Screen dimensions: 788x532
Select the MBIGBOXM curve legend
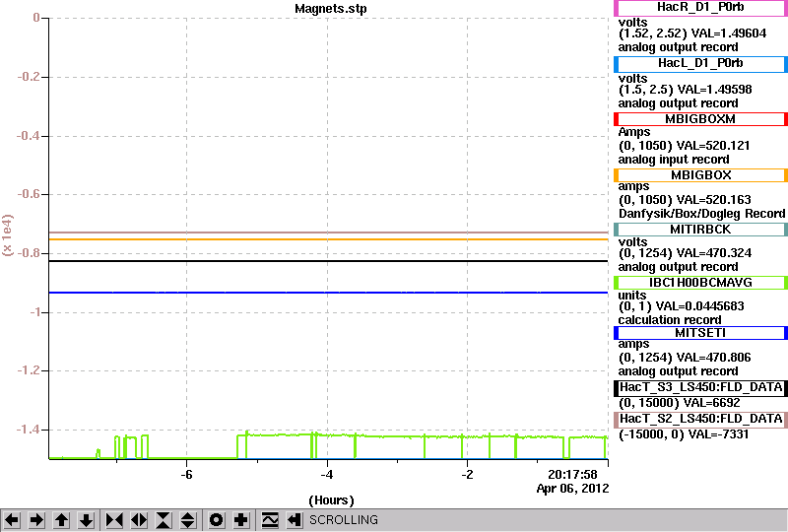pos(700,119)
